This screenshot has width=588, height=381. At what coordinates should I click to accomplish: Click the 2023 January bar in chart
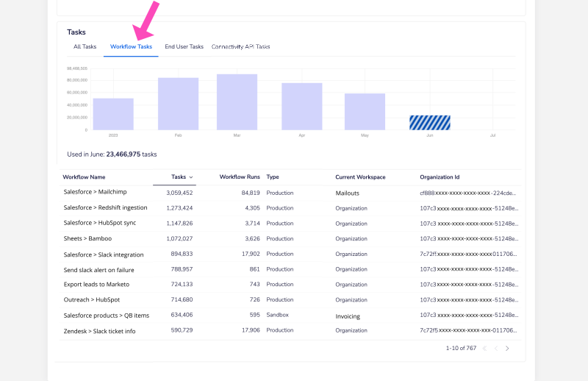[x=113, y=114]
